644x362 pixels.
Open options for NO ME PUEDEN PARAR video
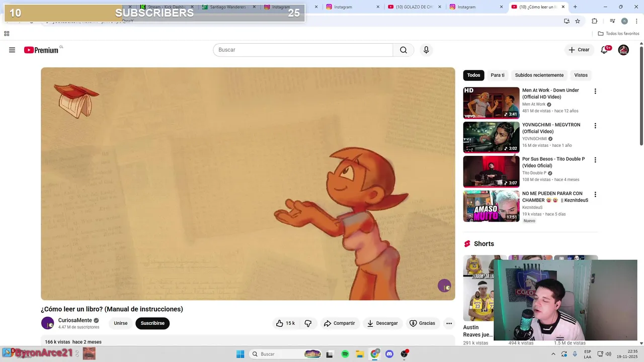click(x=595, y=195)
